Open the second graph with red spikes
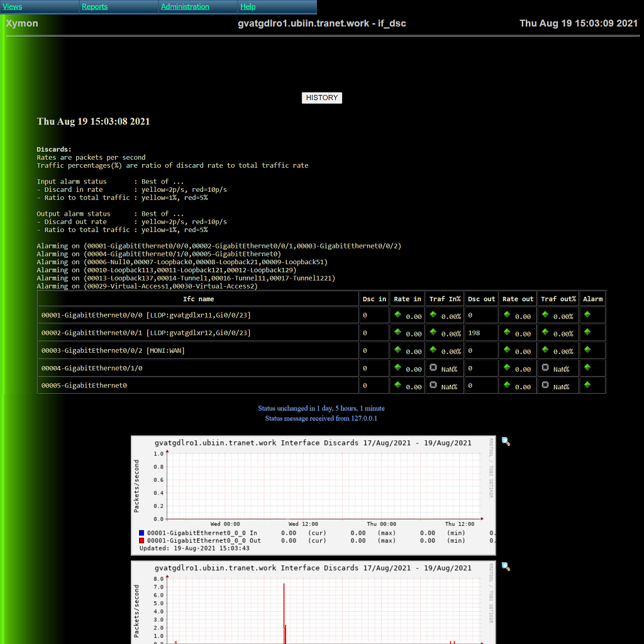Image resolution: width=644 pixels, height=644 pixels. point(313,604)
